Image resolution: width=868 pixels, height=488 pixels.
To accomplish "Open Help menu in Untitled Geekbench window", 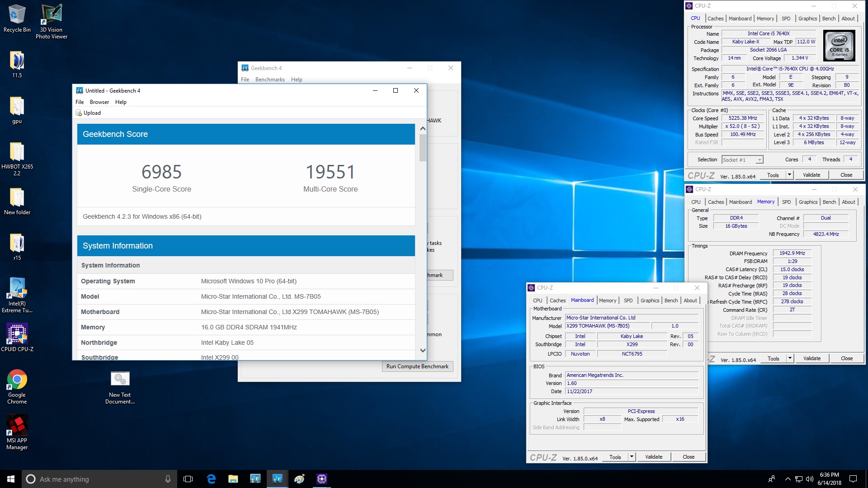I will pos(121,102).
